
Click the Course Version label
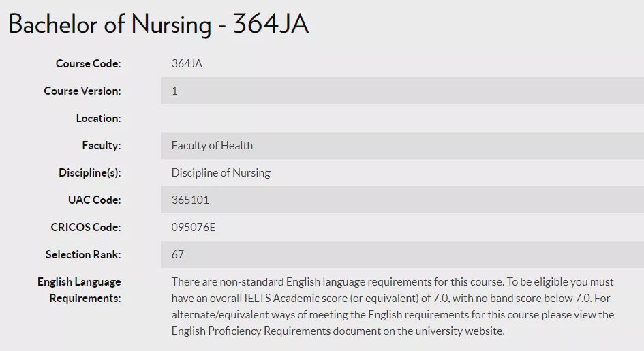coord(82,91)
